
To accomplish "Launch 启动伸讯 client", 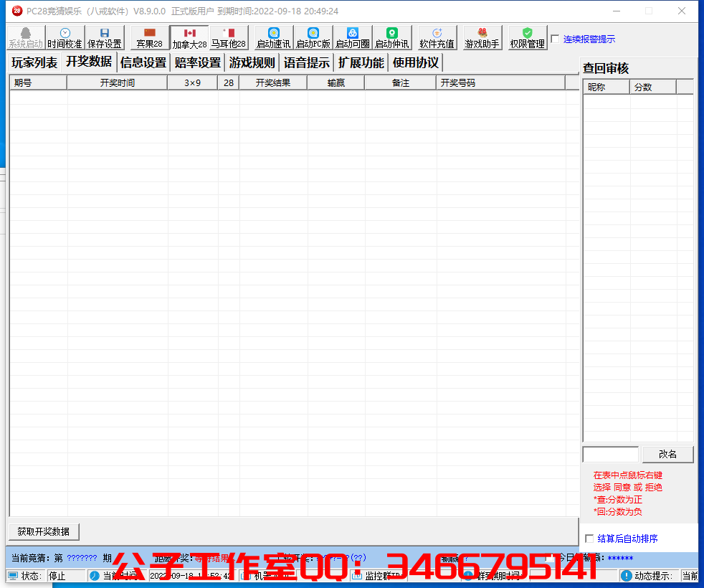I will [392, 38].
